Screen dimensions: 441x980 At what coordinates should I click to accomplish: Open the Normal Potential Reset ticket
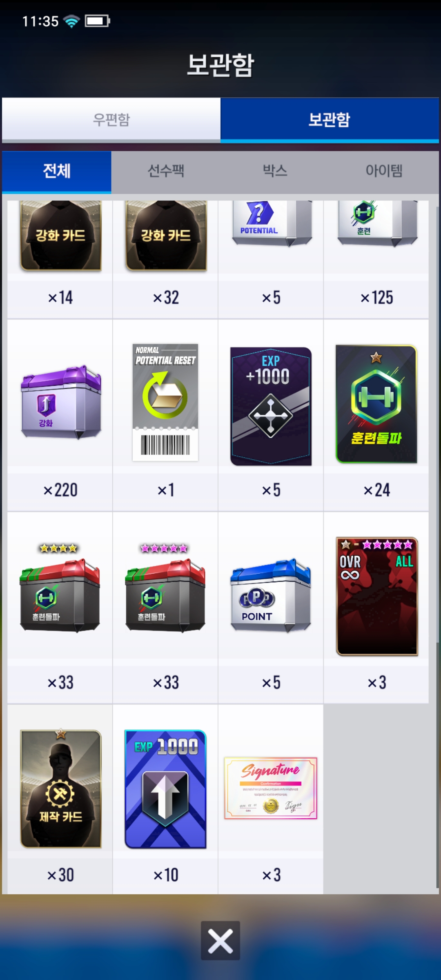(165, 403)
